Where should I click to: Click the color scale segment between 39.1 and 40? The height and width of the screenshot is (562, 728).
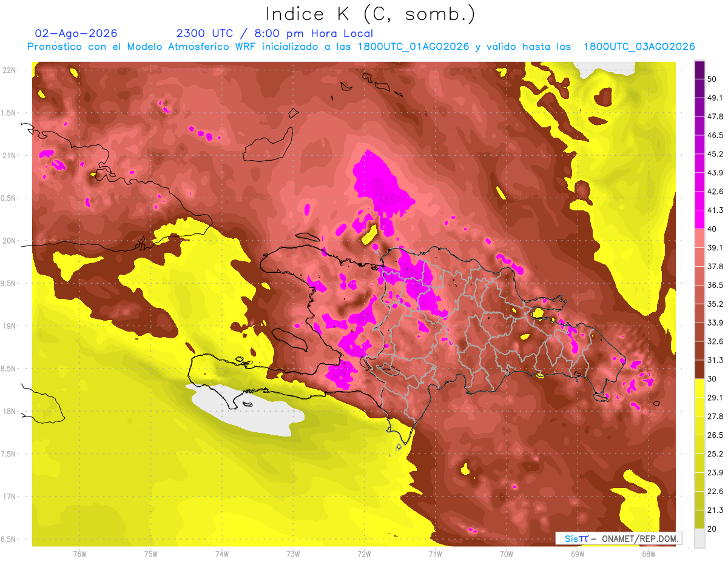point(700,238)
